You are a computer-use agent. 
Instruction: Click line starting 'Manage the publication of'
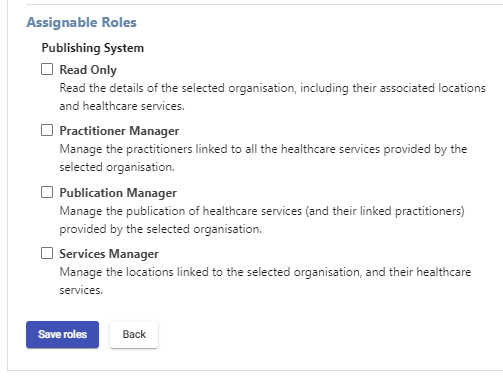[262, 211]
